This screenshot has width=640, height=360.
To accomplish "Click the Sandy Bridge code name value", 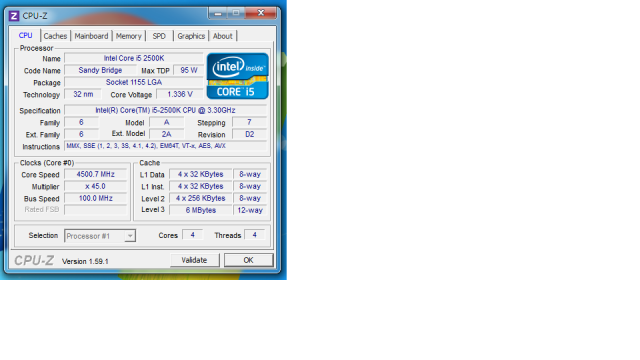I will (x=100, y=70).
